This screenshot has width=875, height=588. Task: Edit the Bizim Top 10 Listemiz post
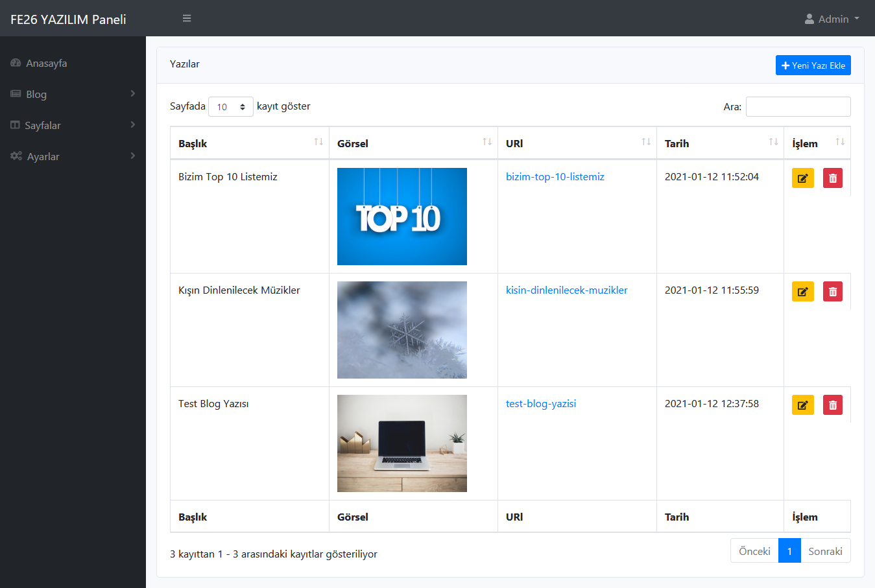tap(803, 178)
